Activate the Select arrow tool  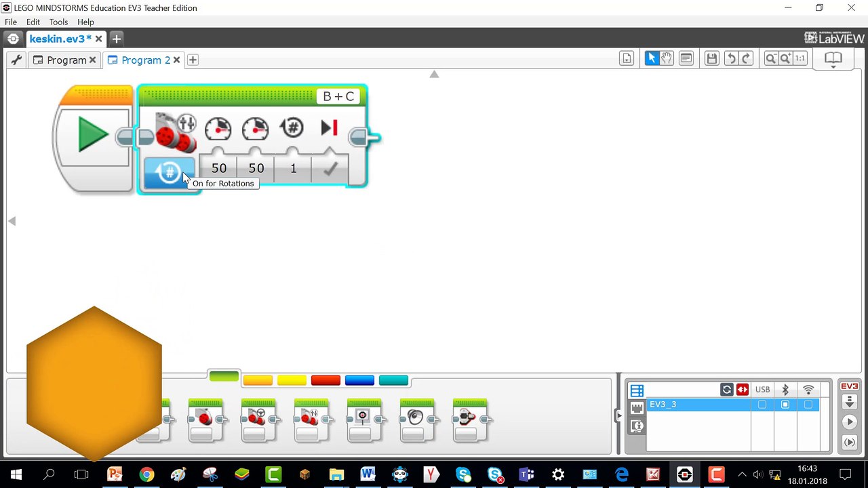click(652, 59)
